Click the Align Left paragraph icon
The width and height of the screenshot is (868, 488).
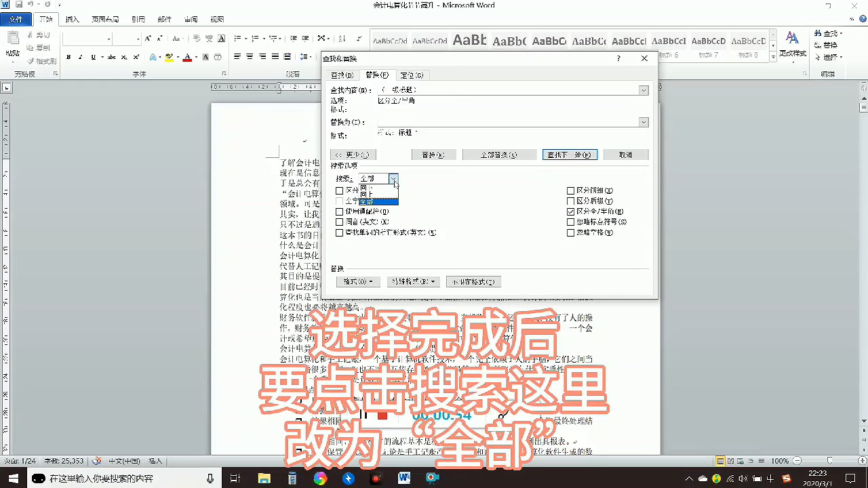coord(238,57)
